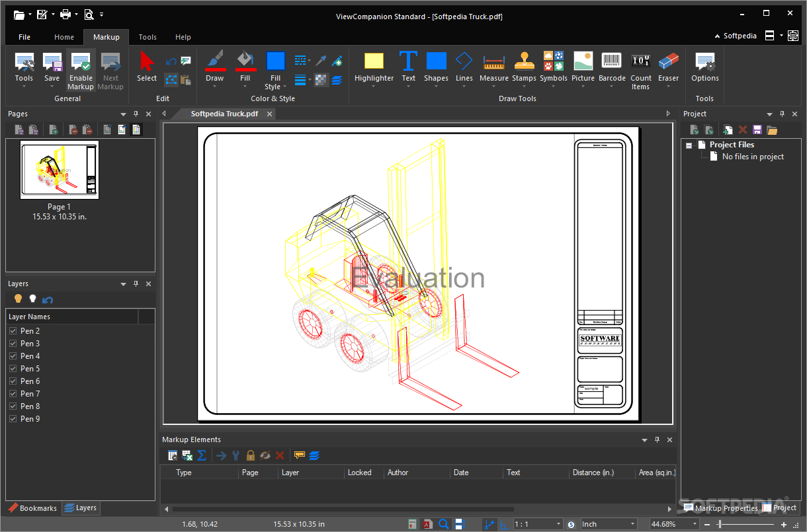The height and width of the screenshot is (532, 807).
Task: Toggle visibility of Pen 4 layer
Action: click(13, 356)
